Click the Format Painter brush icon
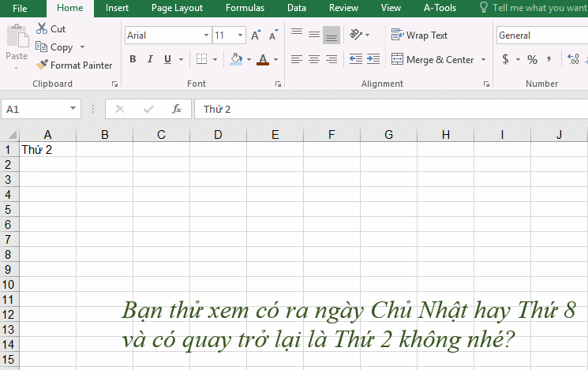588x370 pixels. pos(43,65)
